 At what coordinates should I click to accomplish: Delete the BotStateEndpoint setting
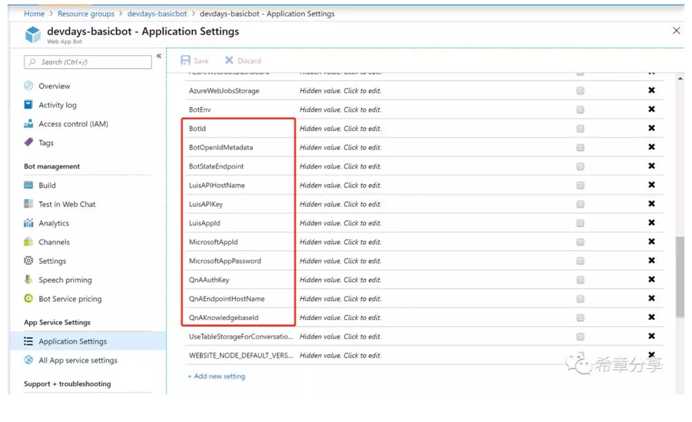click(651, 166)
